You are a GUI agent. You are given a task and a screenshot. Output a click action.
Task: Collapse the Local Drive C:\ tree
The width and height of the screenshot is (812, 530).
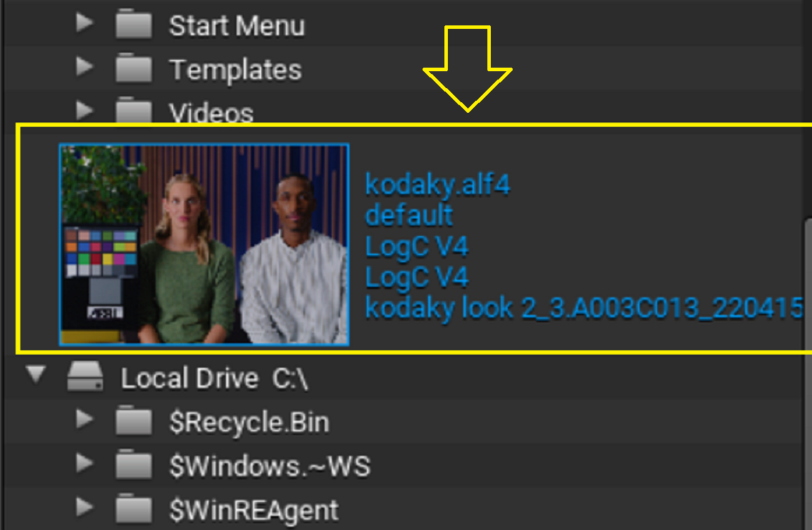pos(36,374)
